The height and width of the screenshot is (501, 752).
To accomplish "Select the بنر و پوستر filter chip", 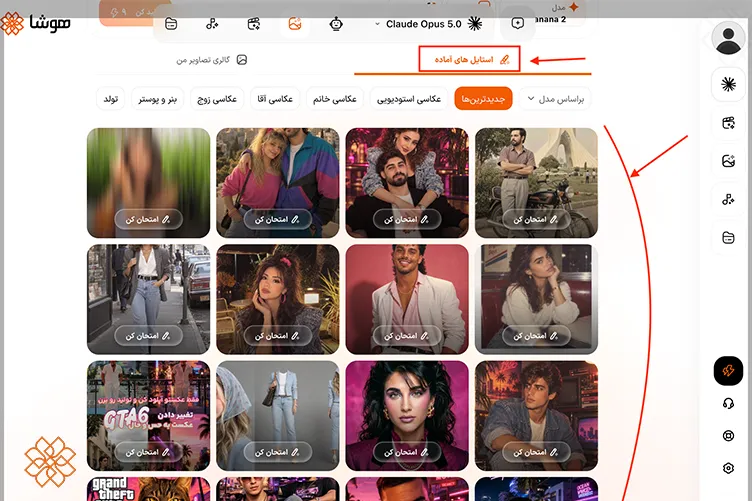I will click(157, 99).
